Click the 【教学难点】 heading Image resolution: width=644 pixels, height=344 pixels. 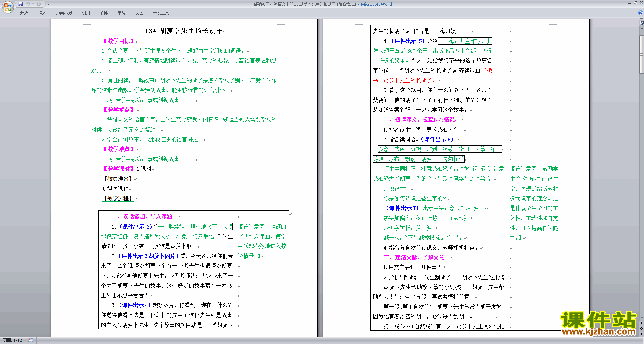point(119,149)
